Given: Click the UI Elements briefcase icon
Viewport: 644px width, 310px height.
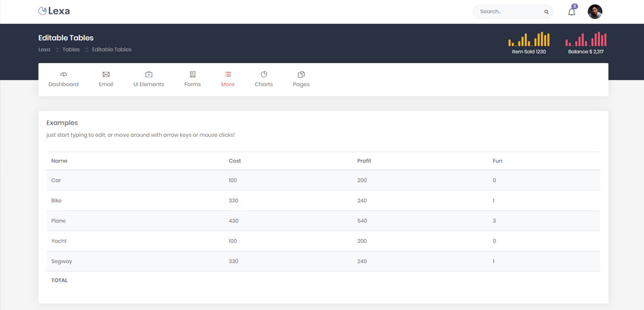Looking at the screenshot, I should [x=149, y=74].
